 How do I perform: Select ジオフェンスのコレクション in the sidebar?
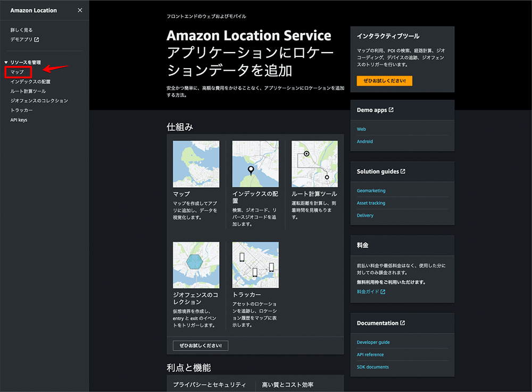click(x=39, y=101)
